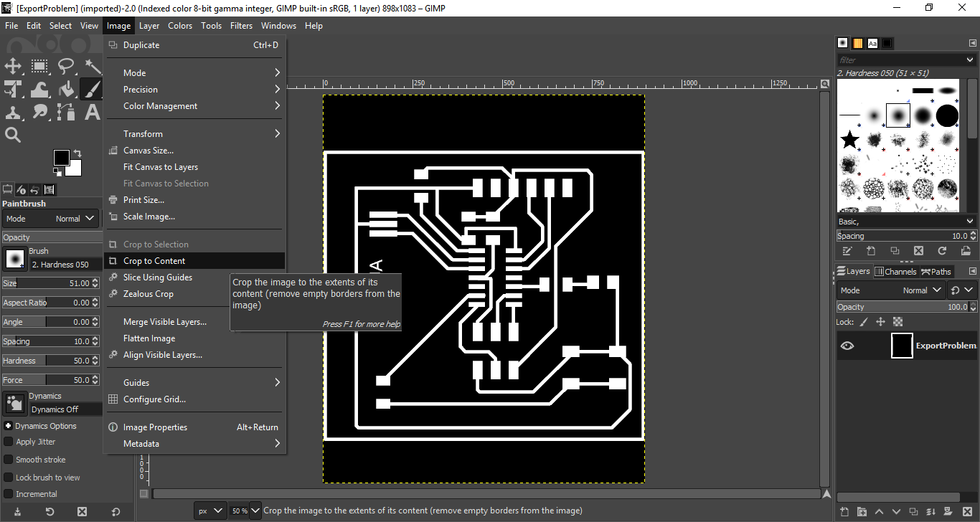
Task: Choose the Smudge tool
Action: pos(39,113)
